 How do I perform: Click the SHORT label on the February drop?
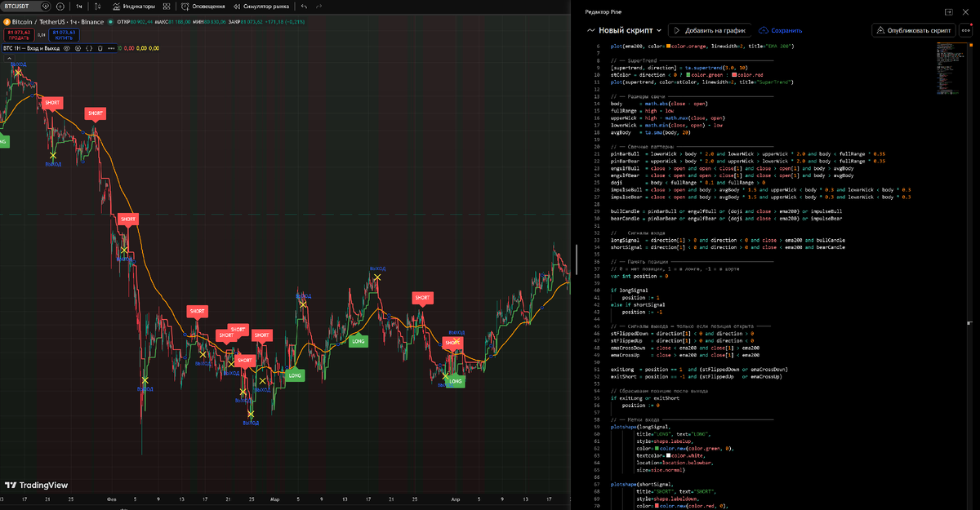[x=127, y=220]
